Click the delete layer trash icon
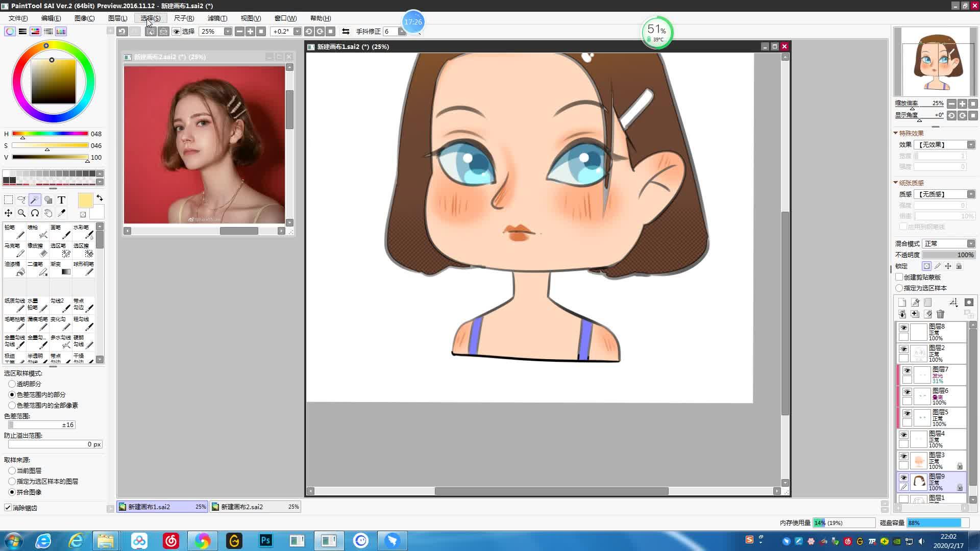980x551 pixels. click(x=941, y=314)
